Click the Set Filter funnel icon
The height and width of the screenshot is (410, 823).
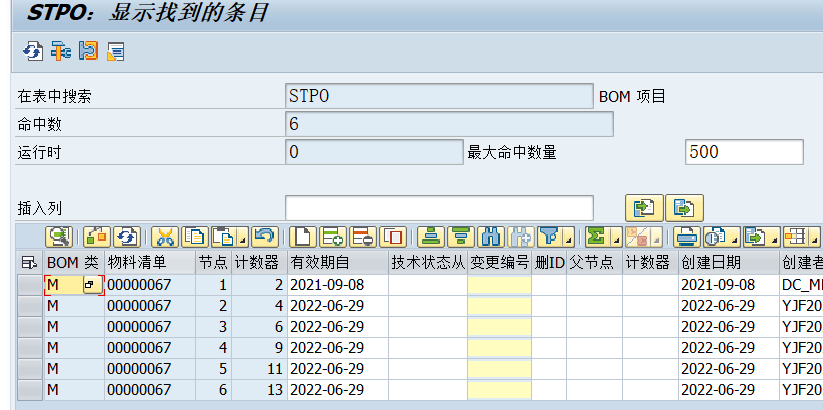(550, 237)
